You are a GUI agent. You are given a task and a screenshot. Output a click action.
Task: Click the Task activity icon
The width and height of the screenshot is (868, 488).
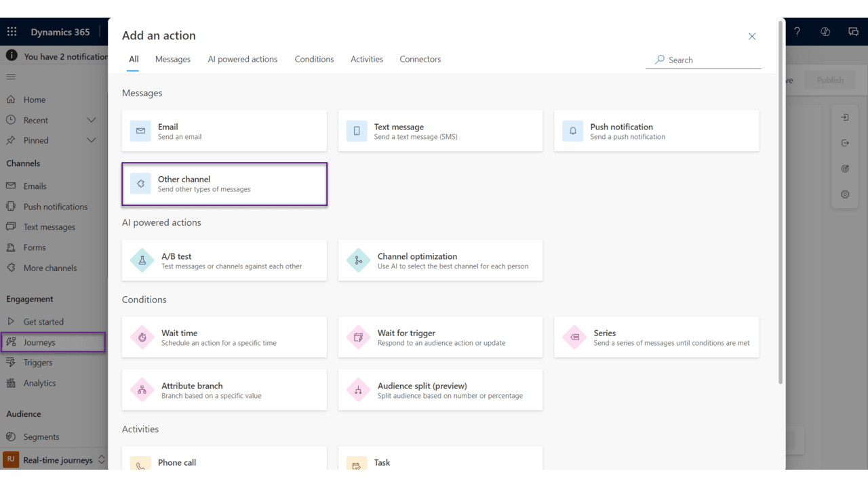coord(357,464)
